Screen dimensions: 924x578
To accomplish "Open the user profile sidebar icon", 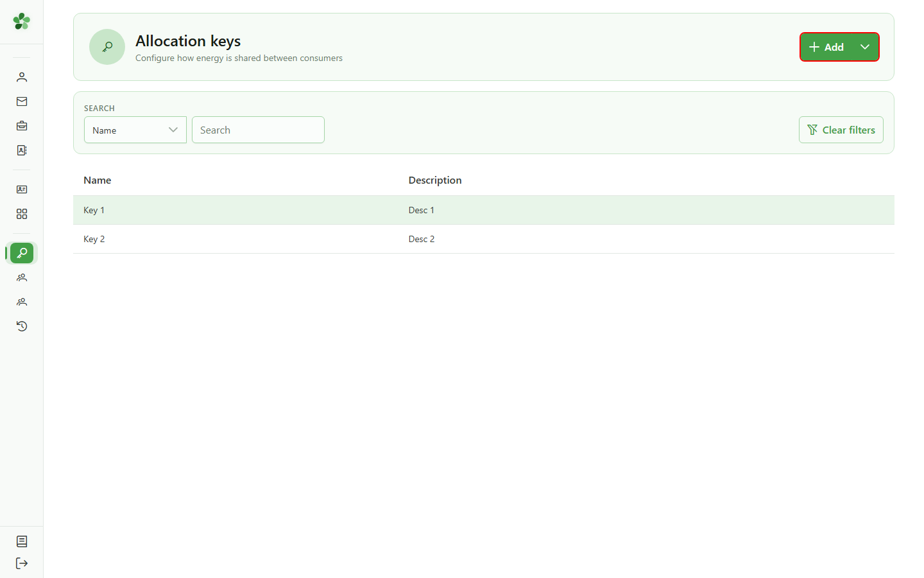I will pos(22,77).
